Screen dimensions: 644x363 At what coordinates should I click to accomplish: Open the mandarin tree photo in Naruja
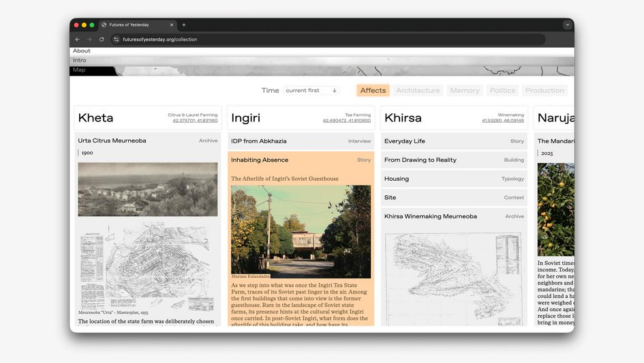pos(555,209)
